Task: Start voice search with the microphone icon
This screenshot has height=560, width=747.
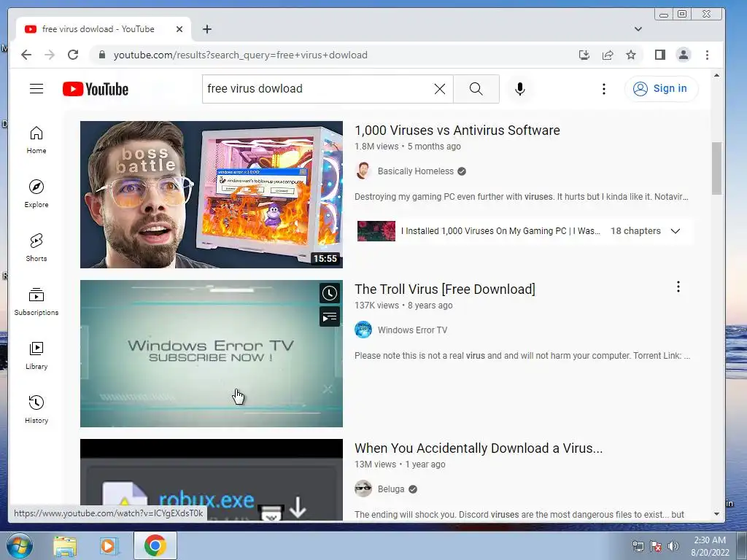Action: (x=519, y=88)
